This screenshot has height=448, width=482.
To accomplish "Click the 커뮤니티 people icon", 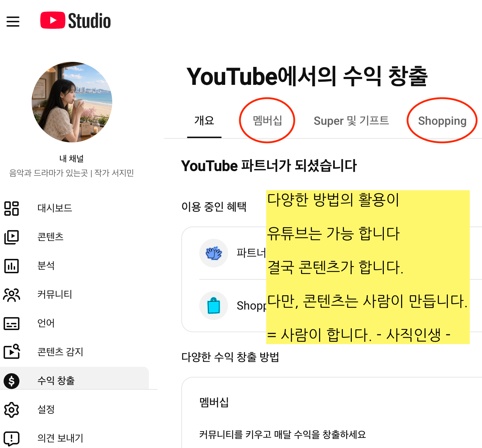I will [x=12, y=295].
